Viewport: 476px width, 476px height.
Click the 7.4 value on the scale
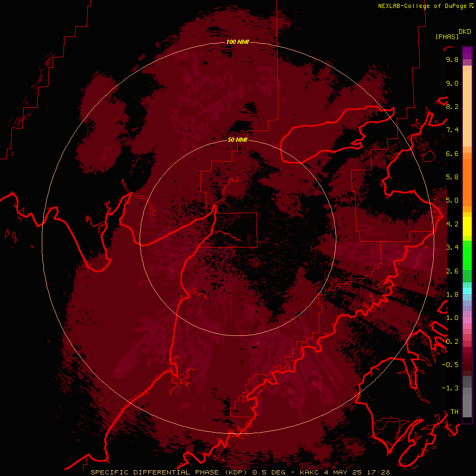pos(452,130)
